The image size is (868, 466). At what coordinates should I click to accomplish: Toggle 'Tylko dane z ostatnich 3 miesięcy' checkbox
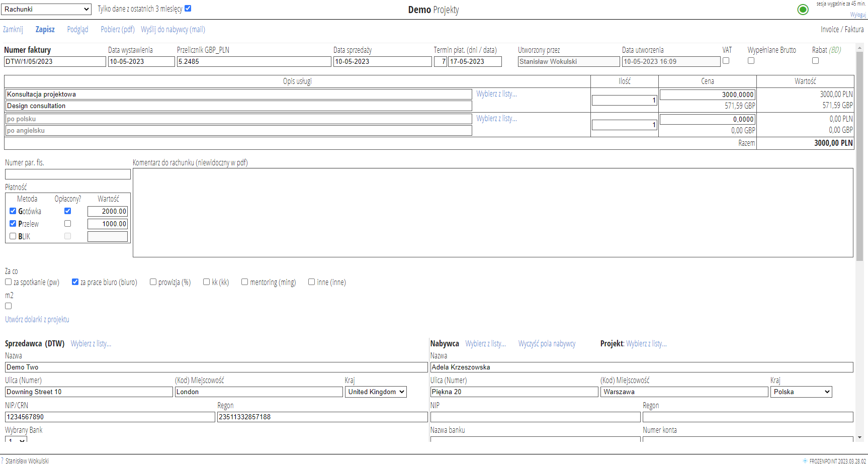188,9
